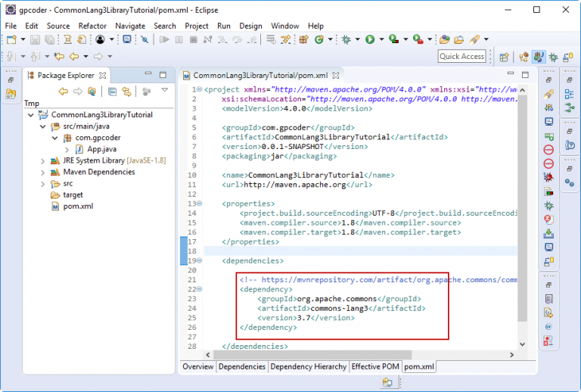Go to Last Edit Location arrow icon

pyautogui.click(x=59, y=56)
